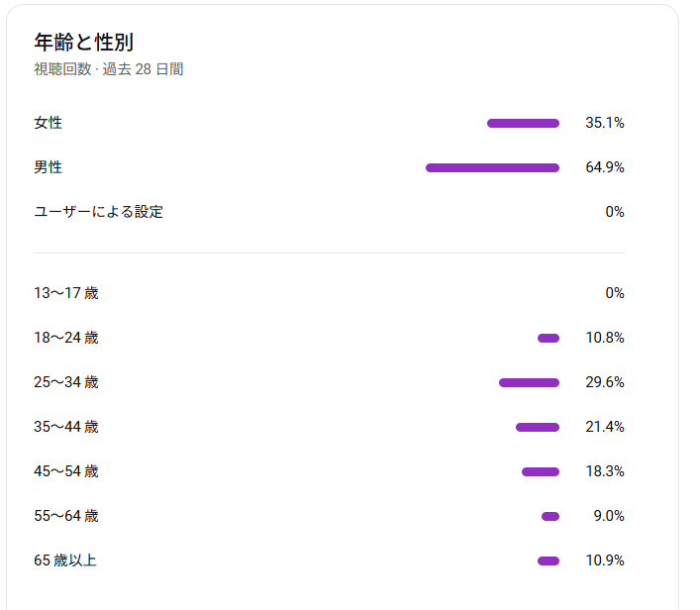Click the 35〜44 歳 purple bar
The width and height of the screenshot is (700, 610).
538,428
